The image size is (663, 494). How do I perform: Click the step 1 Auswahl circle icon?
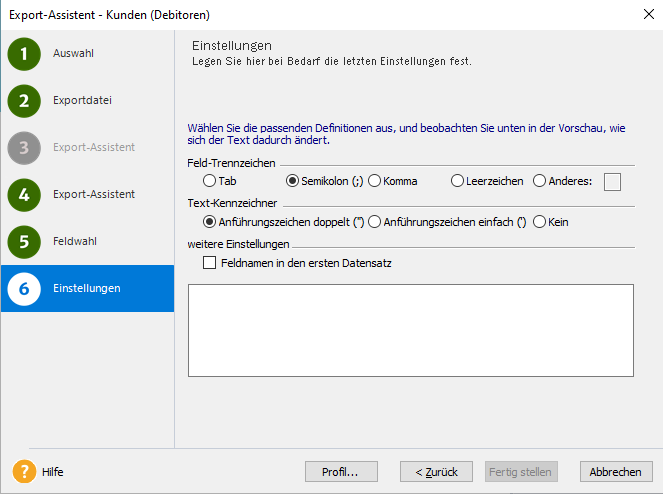[x=24, y=54]
